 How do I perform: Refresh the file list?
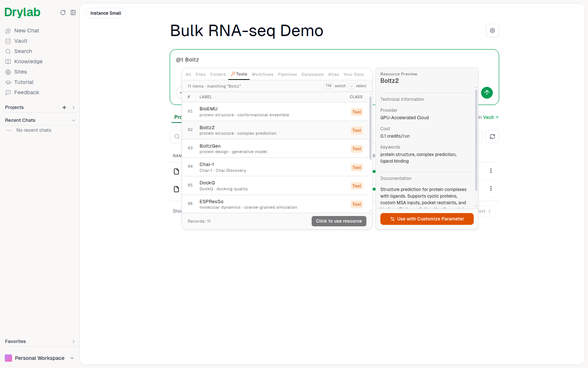492,137
